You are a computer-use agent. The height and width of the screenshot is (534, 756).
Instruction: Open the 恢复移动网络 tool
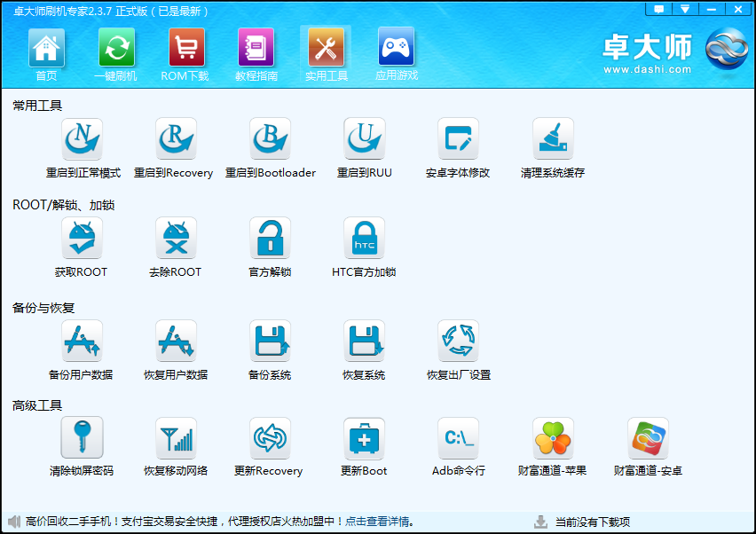[176, 437]
